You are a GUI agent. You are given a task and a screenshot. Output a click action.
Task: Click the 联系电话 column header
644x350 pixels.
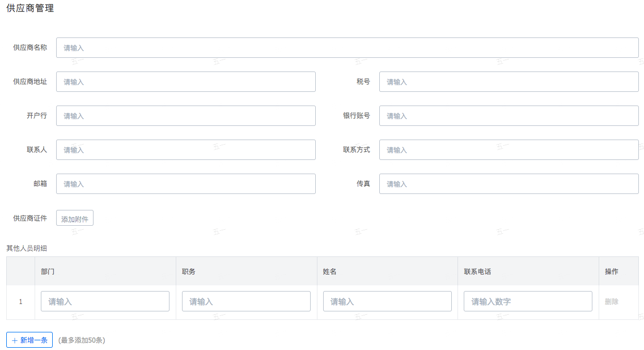click(477, 272)
